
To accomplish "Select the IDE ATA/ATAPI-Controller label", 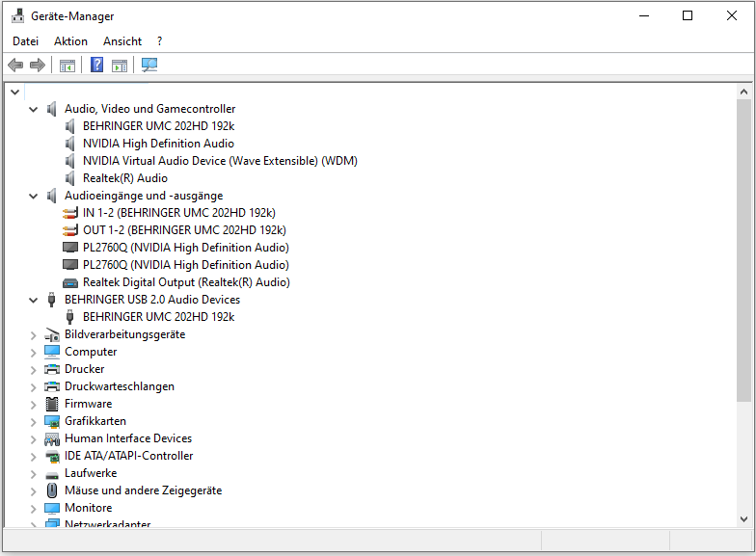I will pyautogui.click(x=129, y=456).
